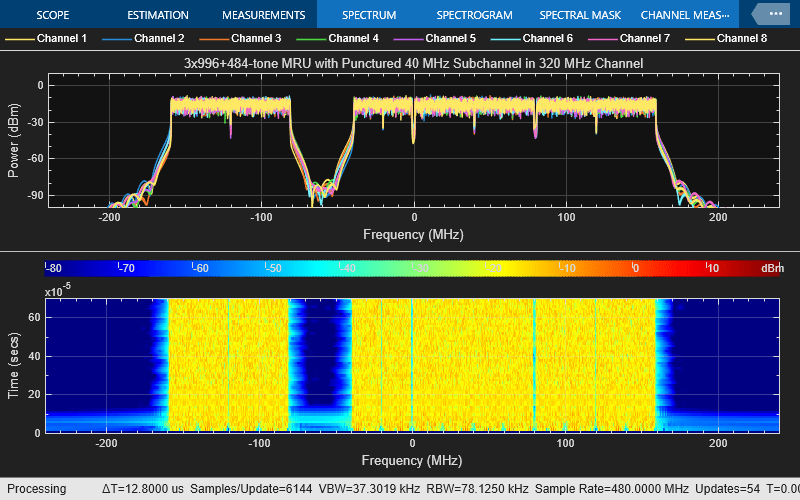Switch to the Estimation tab
800x500 pixels.
(160, 15)
